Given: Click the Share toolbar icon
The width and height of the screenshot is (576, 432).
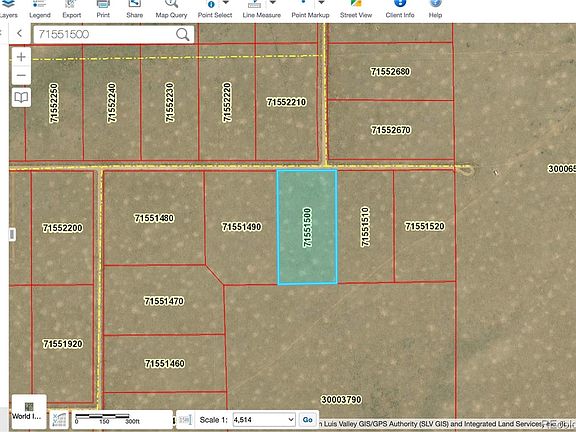Looking at the screenshot, I should [x=134, y=10].
